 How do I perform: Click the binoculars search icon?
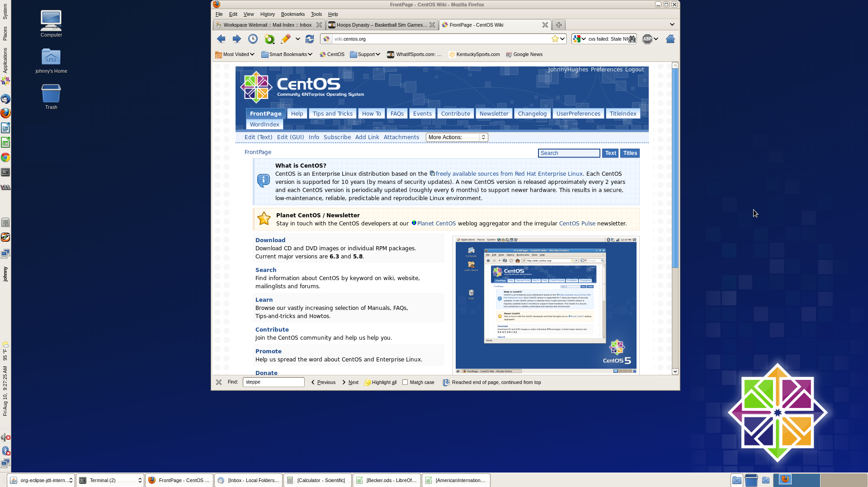[x=632, y=39]
